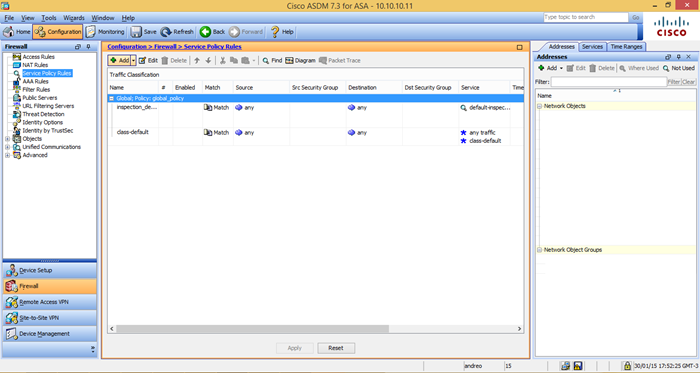Switch to the Services tab
This screenshot has height=373, width=700.
tap(592, 46)
